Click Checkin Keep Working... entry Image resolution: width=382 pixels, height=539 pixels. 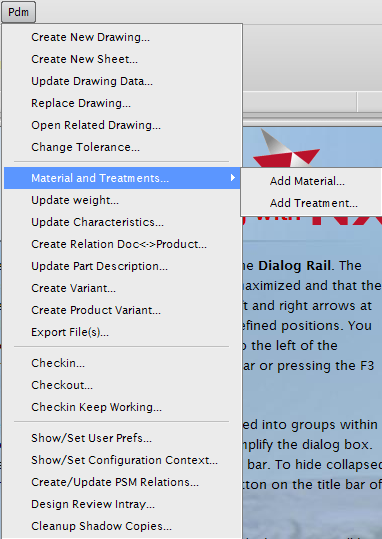(122, 407)
